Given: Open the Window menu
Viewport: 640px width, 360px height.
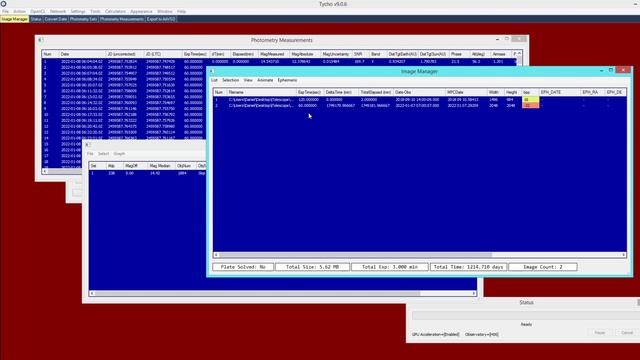Looking at the screenshot, I should click(164, 11).
